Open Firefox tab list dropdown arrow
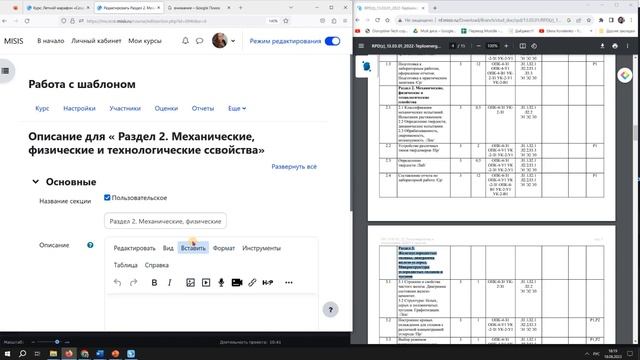Image resolution: width=640 pixels, height=360 pixels. (x=291, y=7)
